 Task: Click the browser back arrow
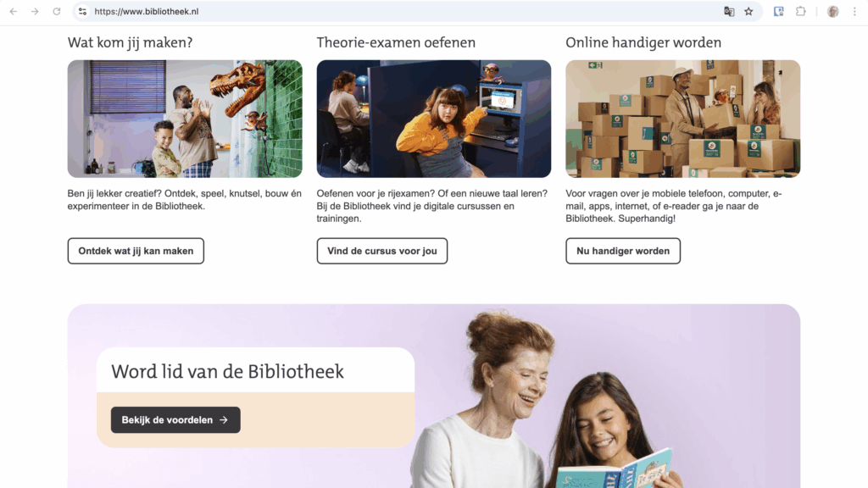pos(14,11)
